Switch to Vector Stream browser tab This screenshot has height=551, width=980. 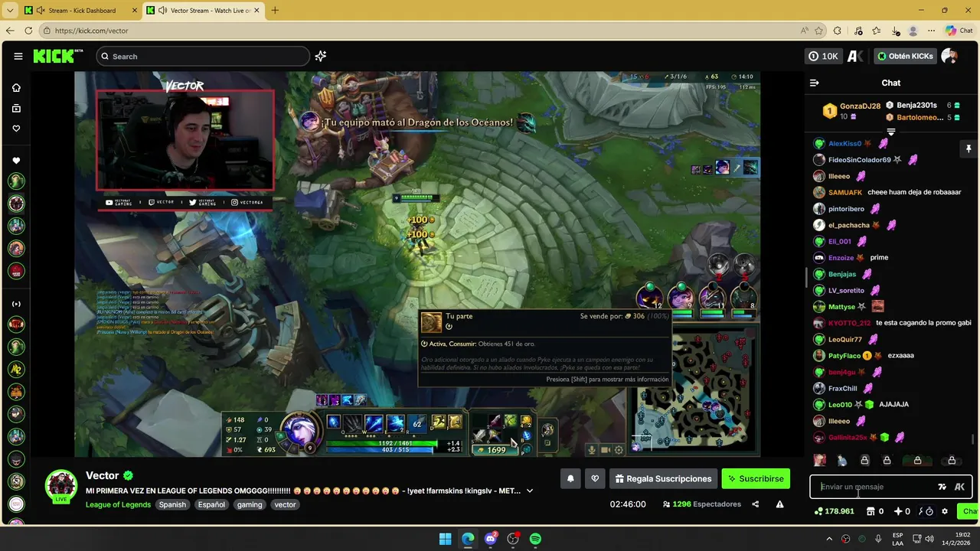(203, 11)
